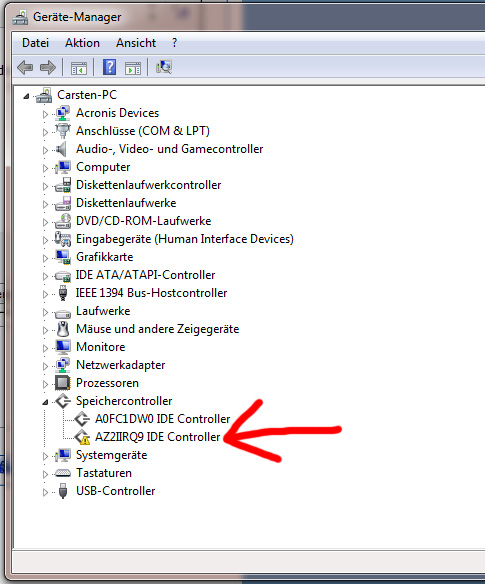This screenshot has width=485, height=584.
Task: Click the USB-Controller plug icon
Action: [x=63, y=491]
